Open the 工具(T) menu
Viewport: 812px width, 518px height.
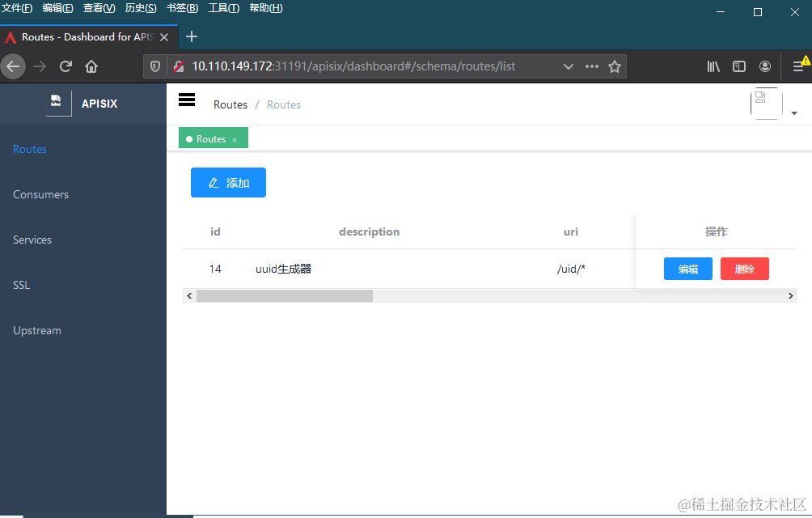224,8
